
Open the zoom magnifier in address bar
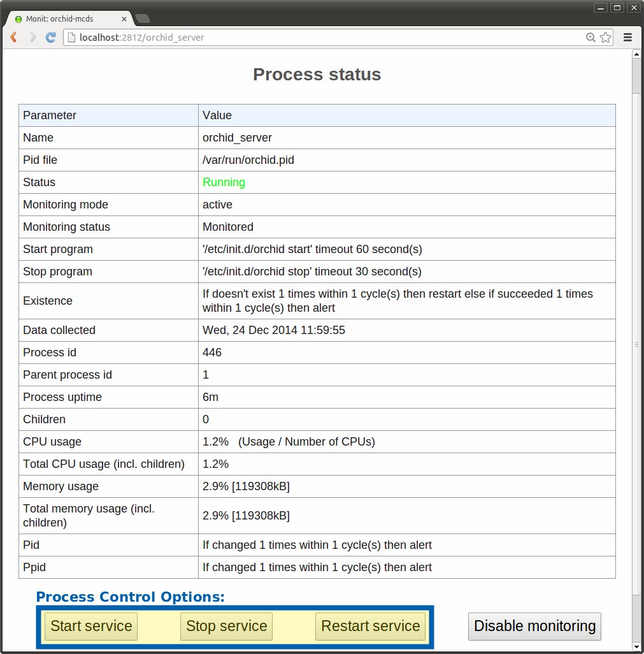[x=590, y=38]
